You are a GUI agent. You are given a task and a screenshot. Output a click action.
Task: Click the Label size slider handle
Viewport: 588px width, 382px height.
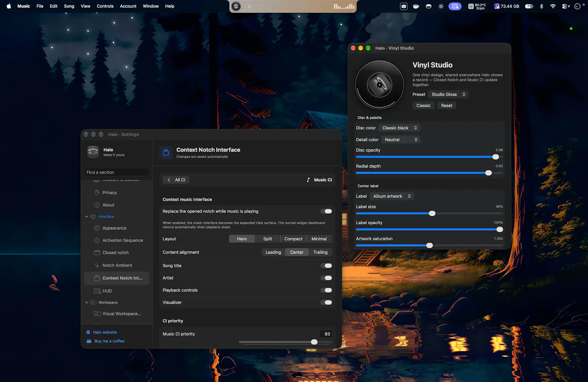pos(432,214)
